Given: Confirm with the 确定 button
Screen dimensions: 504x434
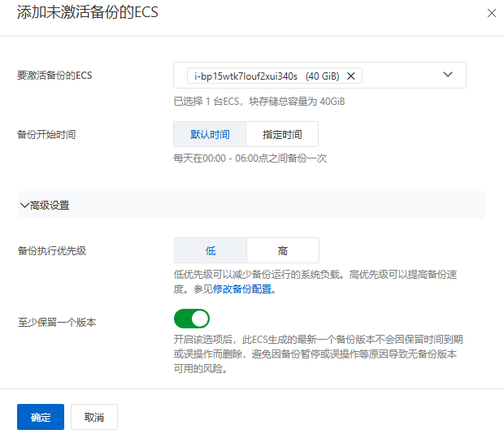Looking at the screenshot, I should [41, 417].
